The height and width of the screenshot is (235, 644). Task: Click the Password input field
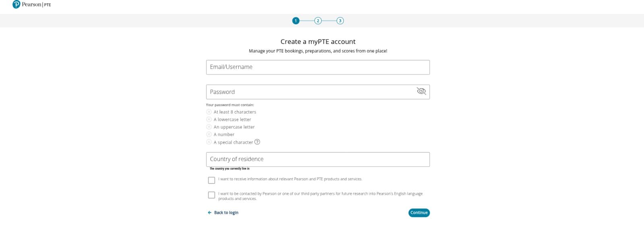pos(318,91)
